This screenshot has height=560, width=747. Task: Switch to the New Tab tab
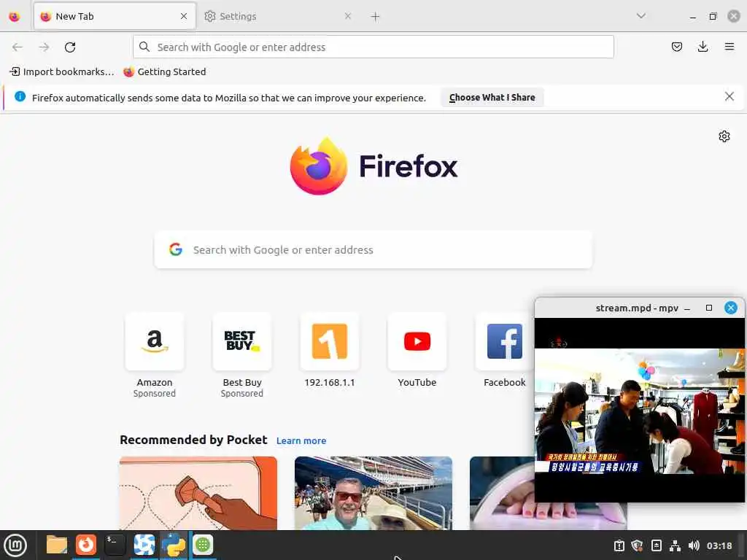pos(115,16)
